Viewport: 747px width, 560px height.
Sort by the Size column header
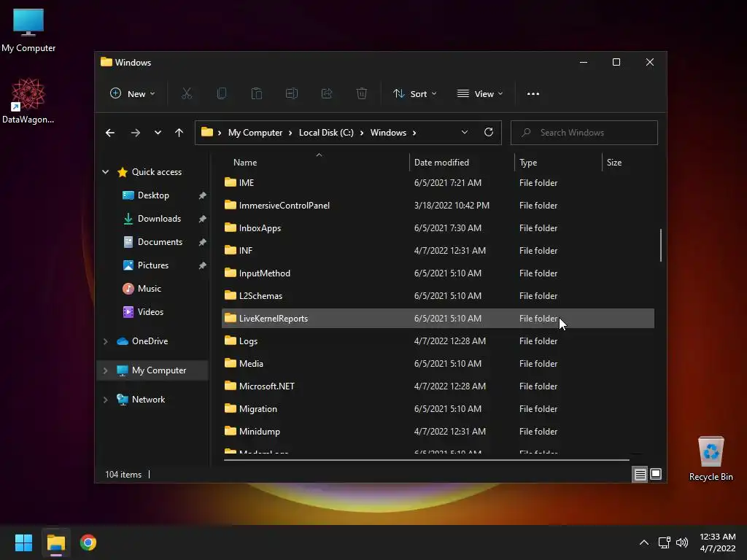(614, 163)
